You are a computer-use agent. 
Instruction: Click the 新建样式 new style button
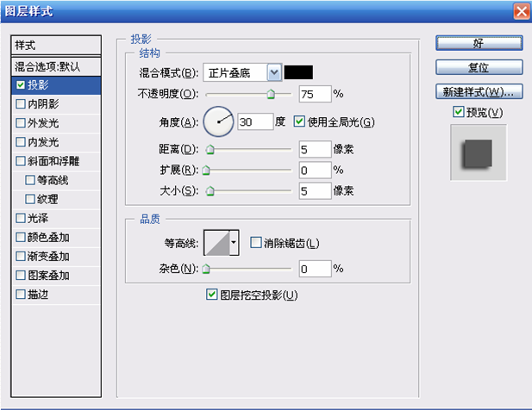479,91
